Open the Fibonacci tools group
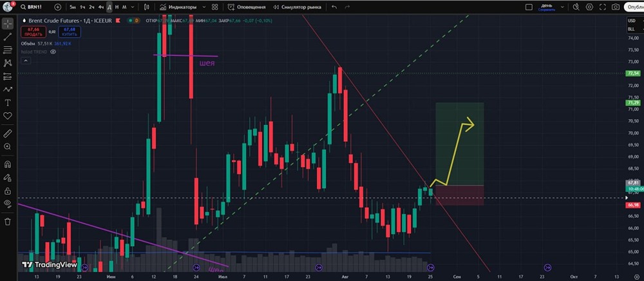The width and height of the screenshot is (644, 281). (7, 50)
